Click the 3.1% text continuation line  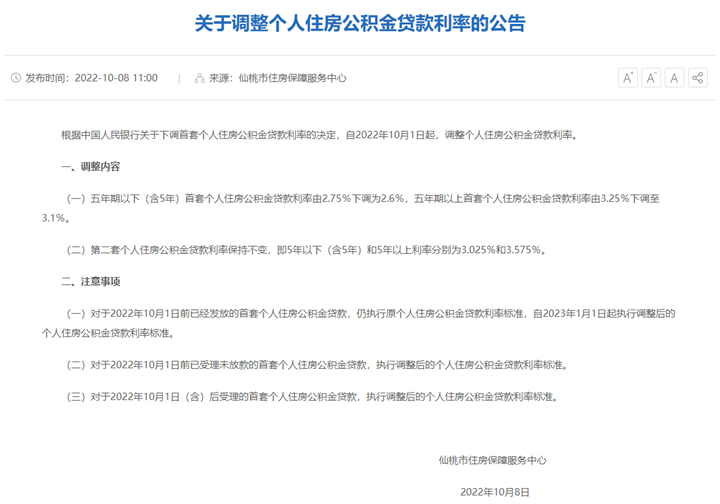[x=54, y=217]
